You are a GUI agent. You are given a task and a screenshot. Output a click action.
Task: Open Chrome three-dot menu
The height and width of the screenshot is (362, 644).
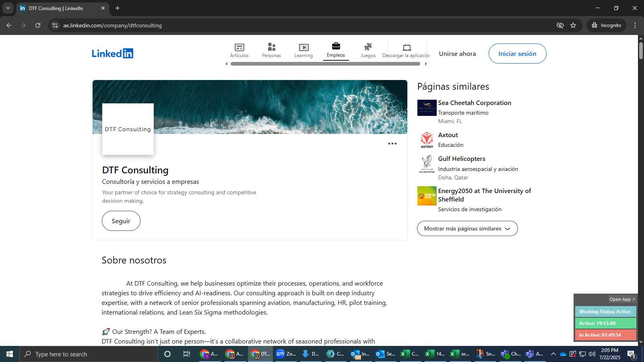(635, 25)
